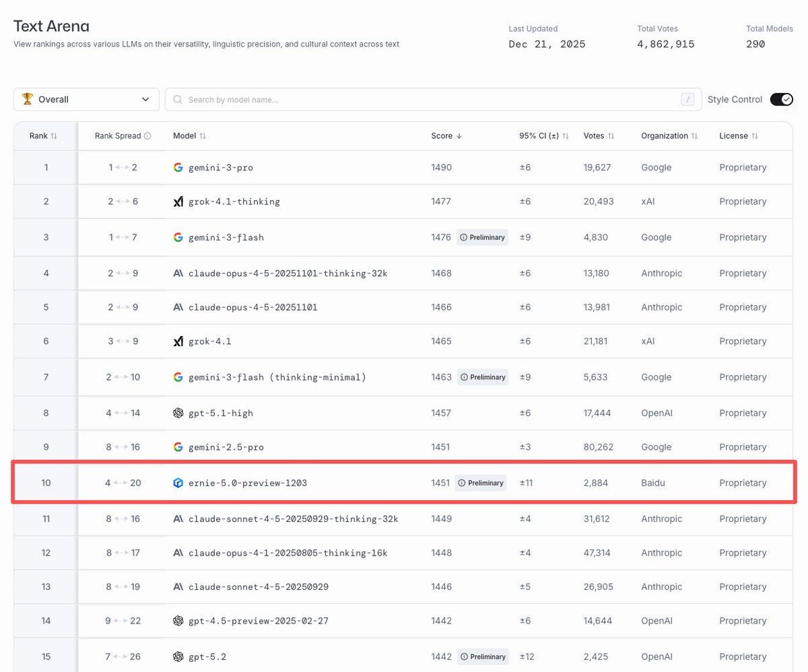Click the Anthropic logo beside claude-sonnet-4-5-20250929
Screen dimensions: 808x672
point(178,587)
